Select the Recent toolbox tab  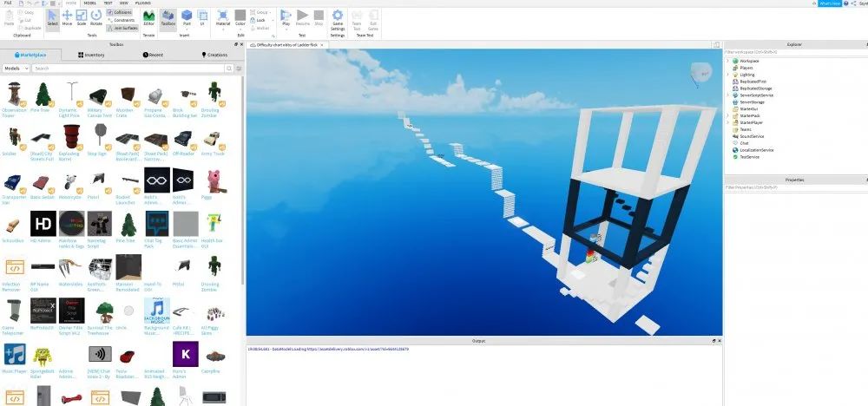153,55
